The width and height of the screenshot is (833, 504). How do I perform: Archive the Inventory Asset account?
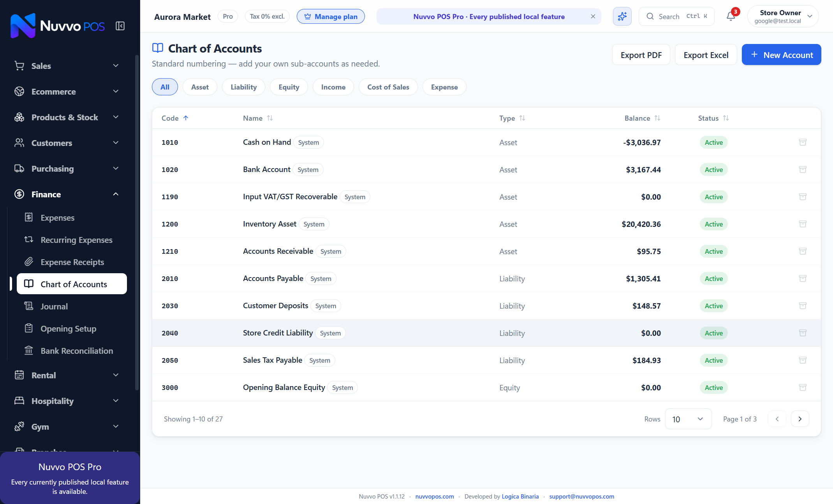[803, 224]
